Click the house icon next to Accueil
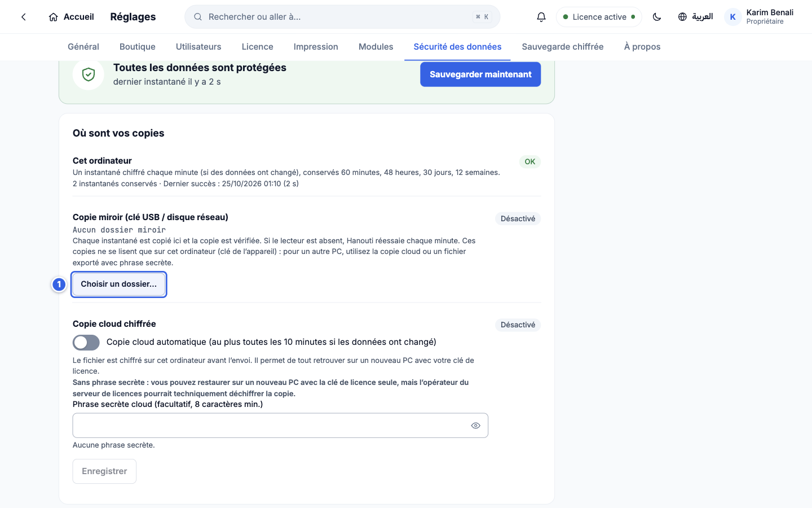Screen dimensions: 812x508 pos(54,17)
